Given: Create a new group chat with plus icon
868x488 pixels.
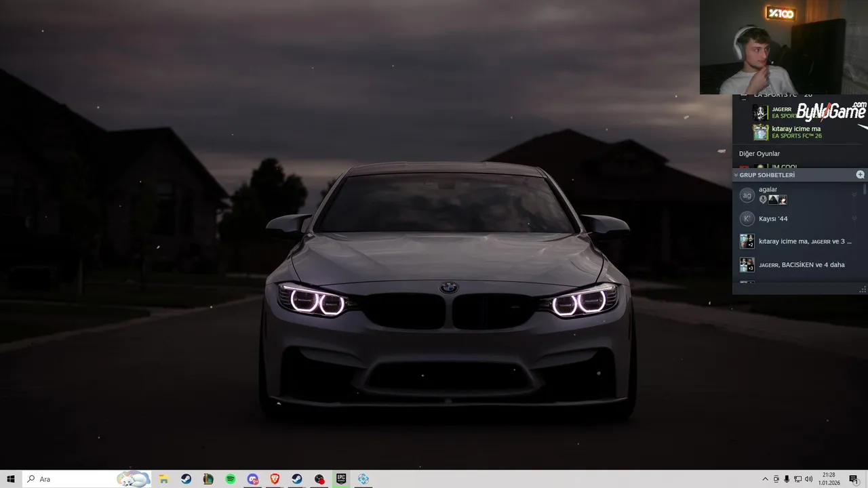Looking at the screenshot, I should pos(861,175).
